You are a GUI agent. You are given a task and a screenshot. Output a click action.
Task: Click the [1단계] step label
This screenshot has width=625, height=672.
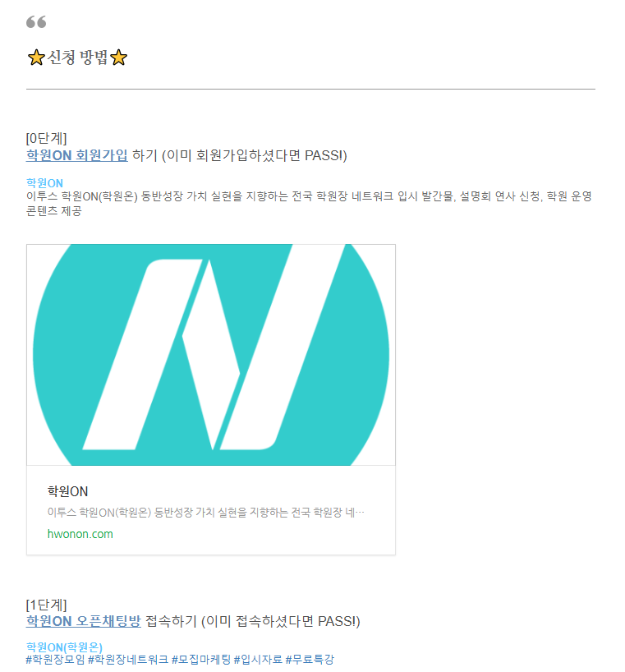point(46,605)
